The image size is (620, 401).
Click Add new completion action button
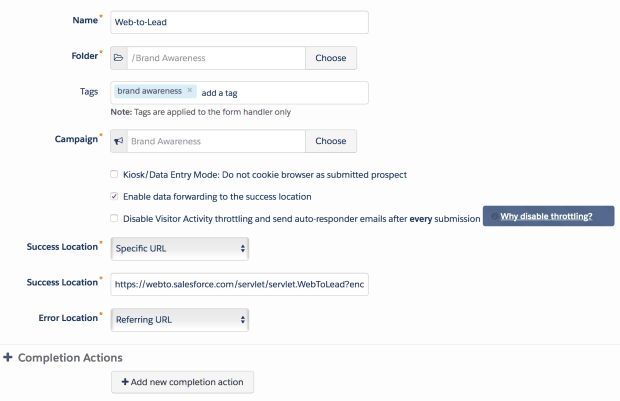coord(182,382)
